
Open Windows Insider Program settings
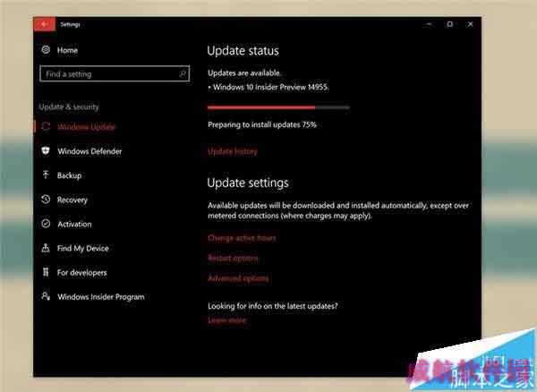point(100,297)
